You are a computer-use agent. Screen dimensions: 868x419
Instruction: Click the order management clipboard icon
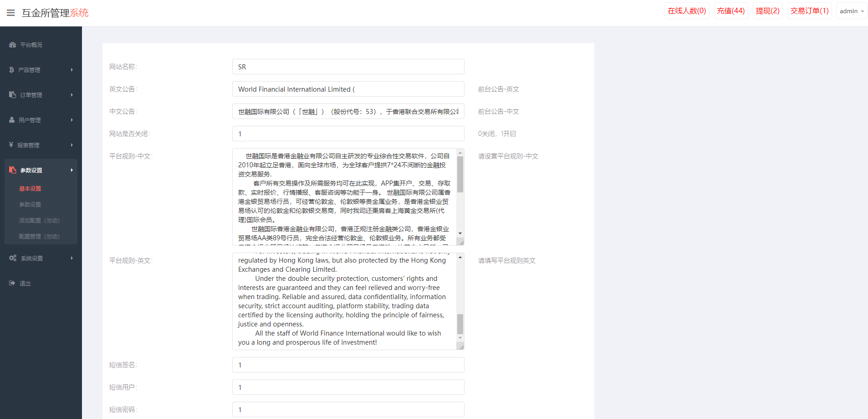(12, 95)
